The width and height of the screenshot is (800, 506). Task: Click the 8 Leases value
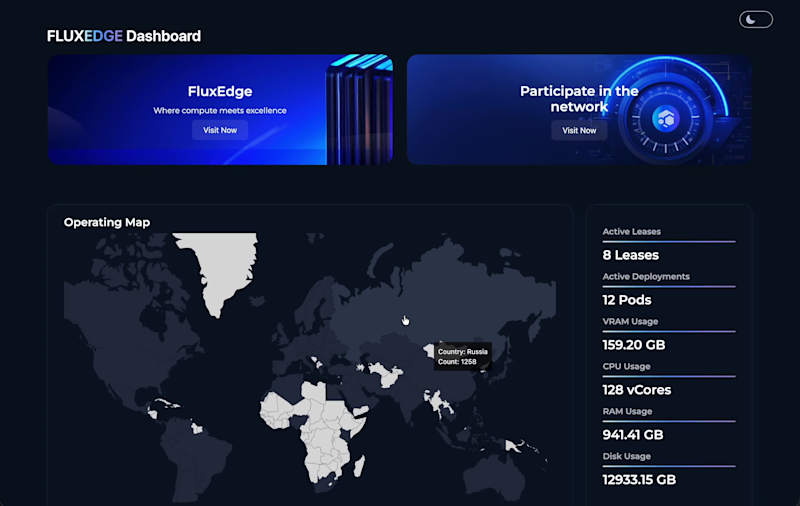click(x=631, y=255)
